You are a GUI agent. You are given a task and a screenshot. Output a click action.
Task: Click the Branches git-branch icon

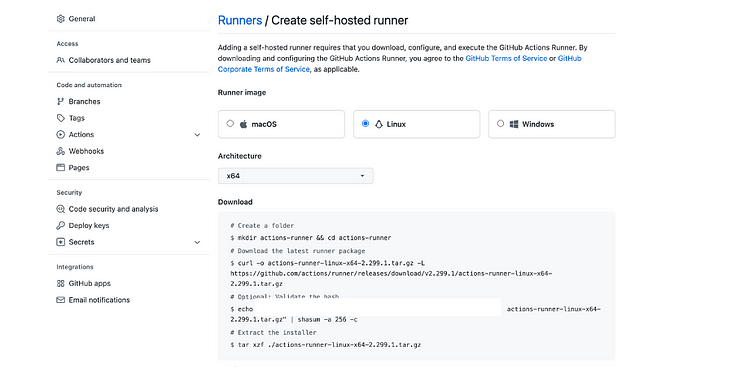pyautogui.click(x=60, y=101)
